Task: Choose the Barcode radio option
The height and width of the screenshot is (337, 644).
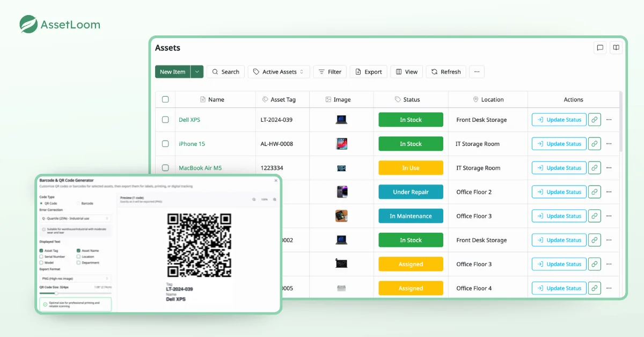Action: 78,203
